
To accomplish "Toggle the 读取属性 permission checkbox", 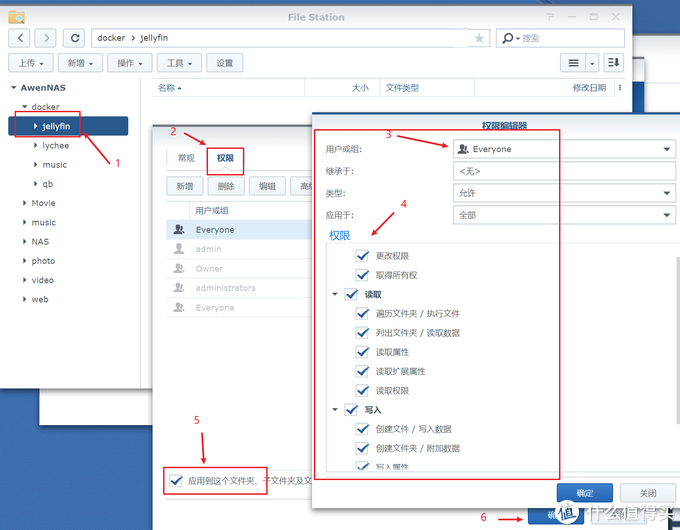I will [363, 352].
